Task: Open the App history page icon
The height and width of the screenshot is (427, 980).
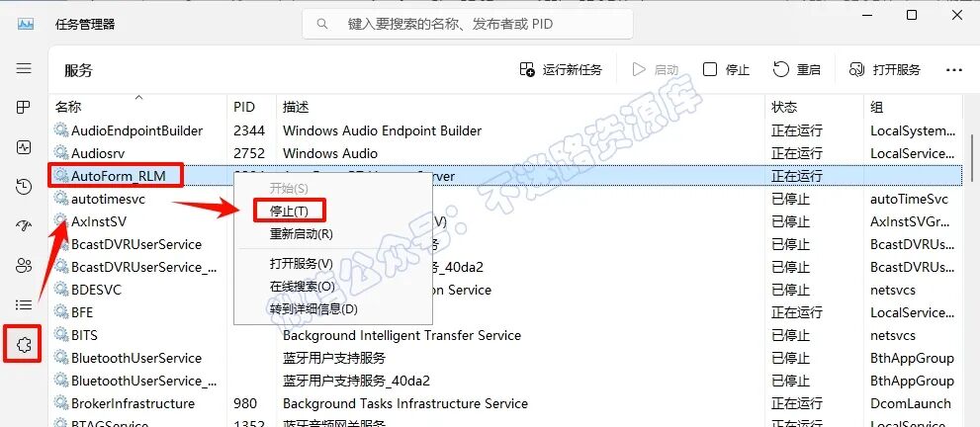Action: coord(24,187)
